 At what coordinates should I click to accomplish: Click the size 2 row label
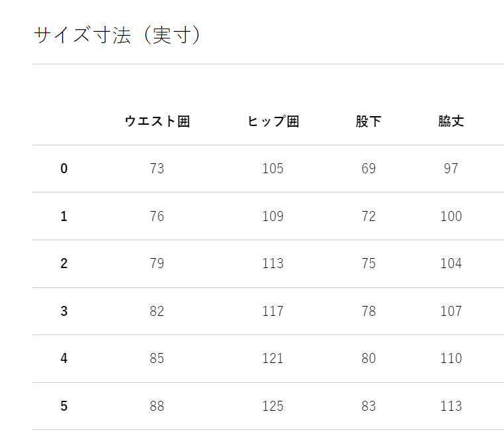(64, 263)
